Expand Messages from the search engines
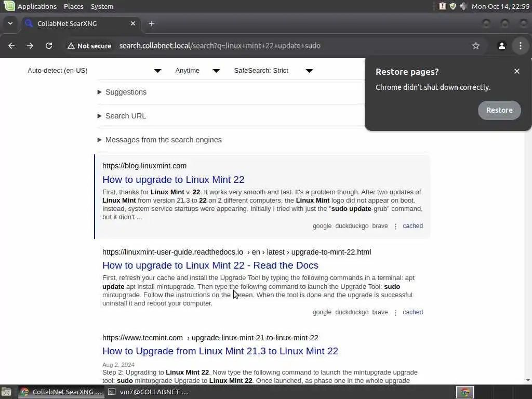Viewport: 532px width, 399px height. [159, 140]
